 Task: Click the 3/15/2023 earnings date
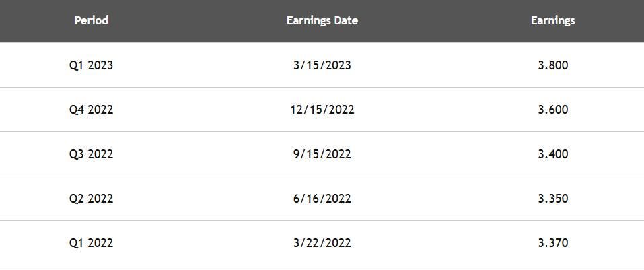pos(322,65)
